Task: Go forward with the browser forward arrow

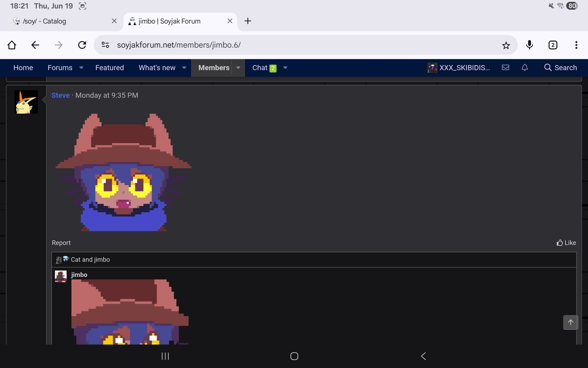Action: coord(59,45)
